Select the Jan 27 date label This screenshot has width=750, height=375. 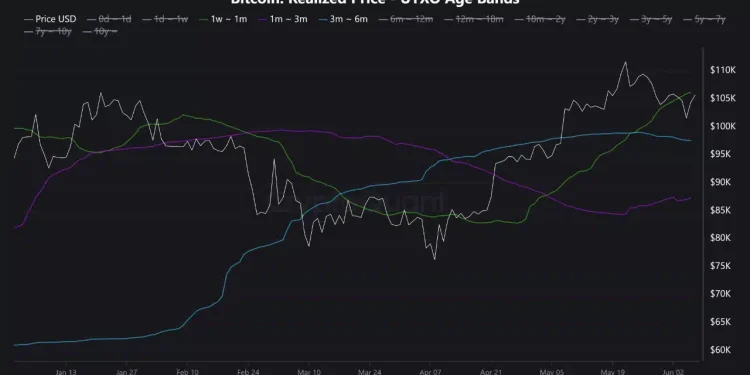coord(126,372)
